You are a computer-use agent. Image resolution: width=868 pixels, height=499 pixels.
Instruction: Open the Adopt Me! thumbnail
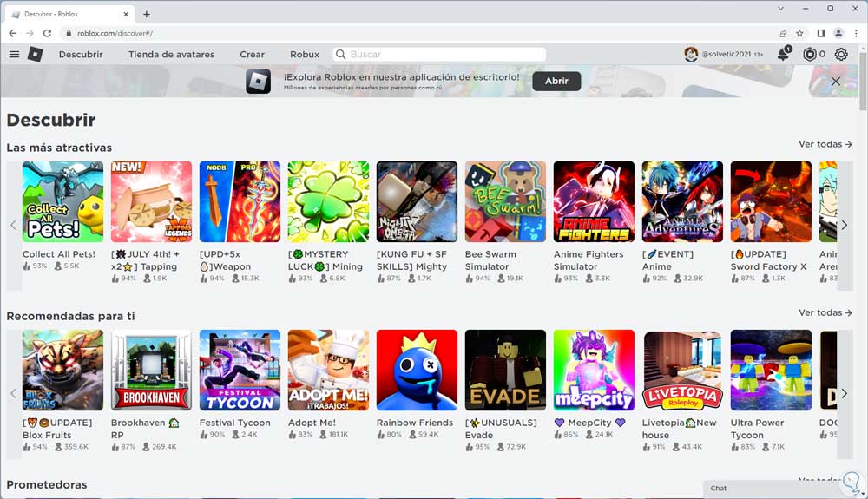pyautogui.click(x=328, y=370)
